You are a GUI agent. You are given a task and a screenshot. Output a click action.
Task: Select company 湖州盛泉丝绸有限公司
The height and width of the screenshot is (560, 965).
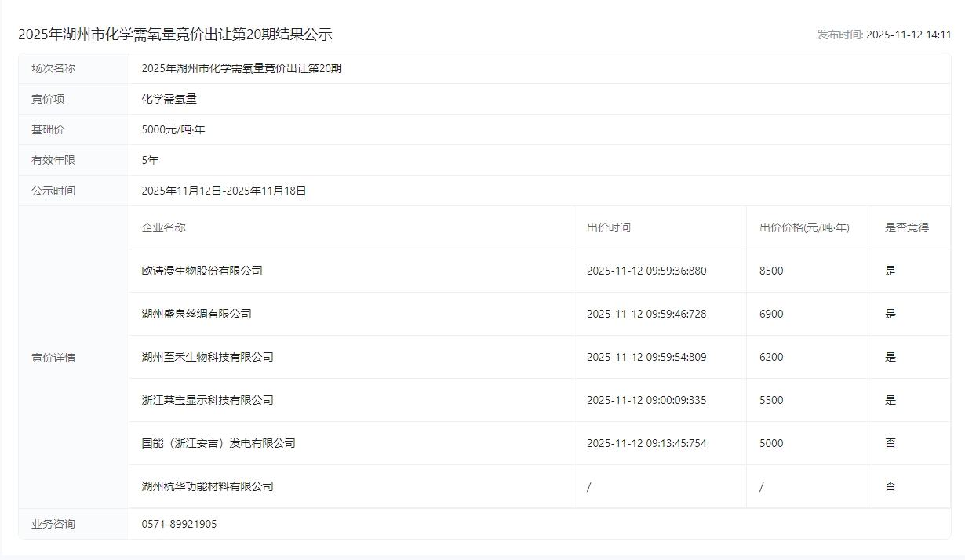tap(196, 314)
